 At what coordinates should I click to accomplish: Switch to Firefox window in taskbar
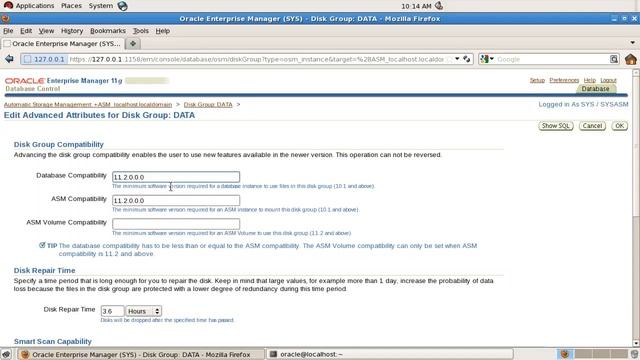(x=141, y=354)
